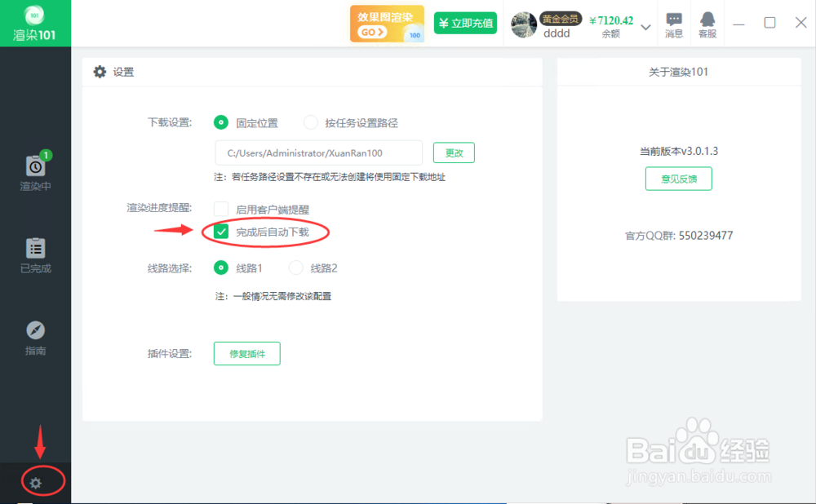Select the 按任务设置路径 radio option
This screenshot has height=504, width=816.
(x=310, y=122)
